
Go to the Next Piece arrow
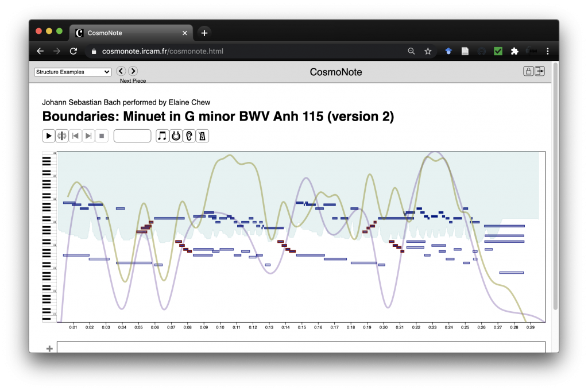pyautogui.click(x=133, y=71)
